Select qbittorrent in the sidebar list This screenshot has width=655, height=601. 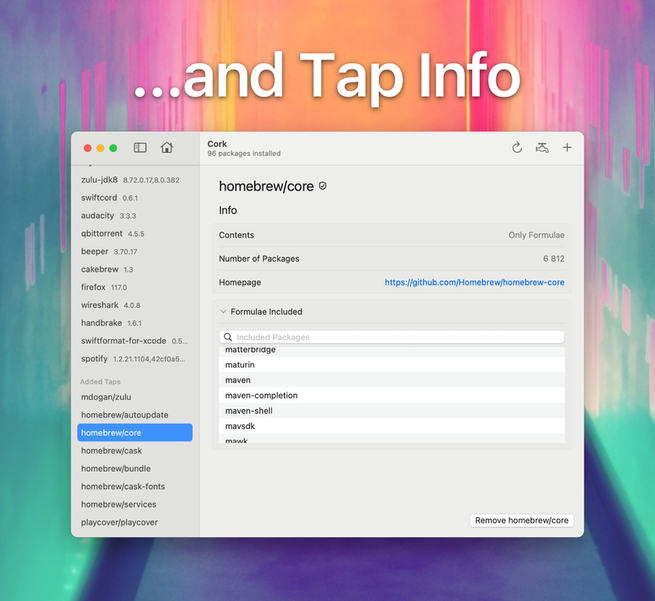pyautogui.click(x=135, y=233)
